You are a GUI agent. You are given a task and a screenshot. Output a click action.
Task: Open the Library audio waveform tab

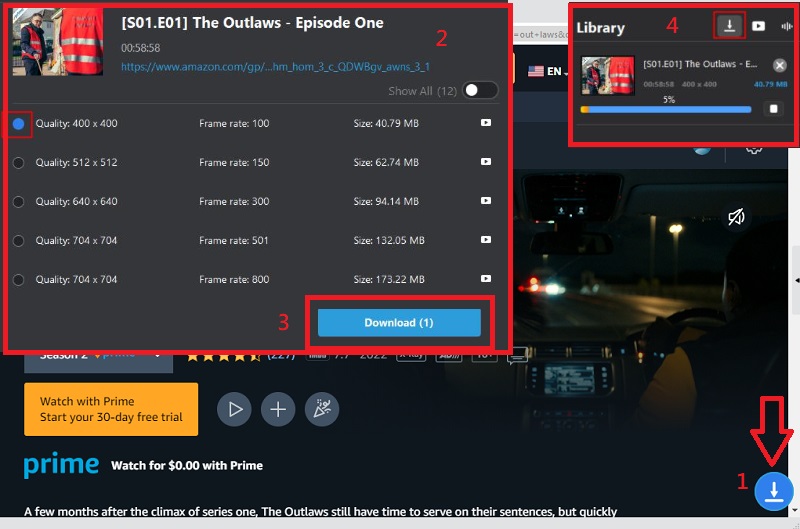786,27
